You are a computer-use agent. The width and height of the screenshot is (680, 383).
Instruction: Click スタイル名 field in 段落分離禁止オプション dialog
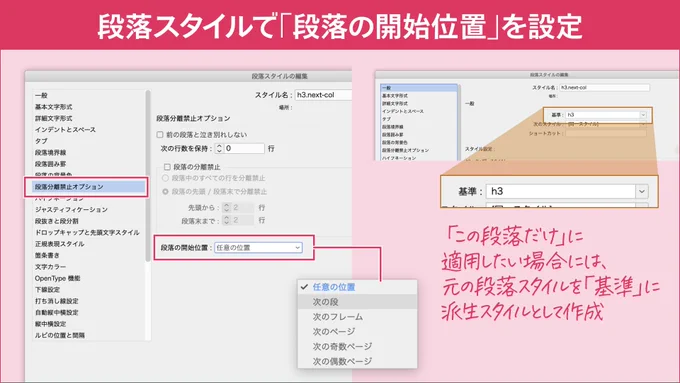(323, 95)
